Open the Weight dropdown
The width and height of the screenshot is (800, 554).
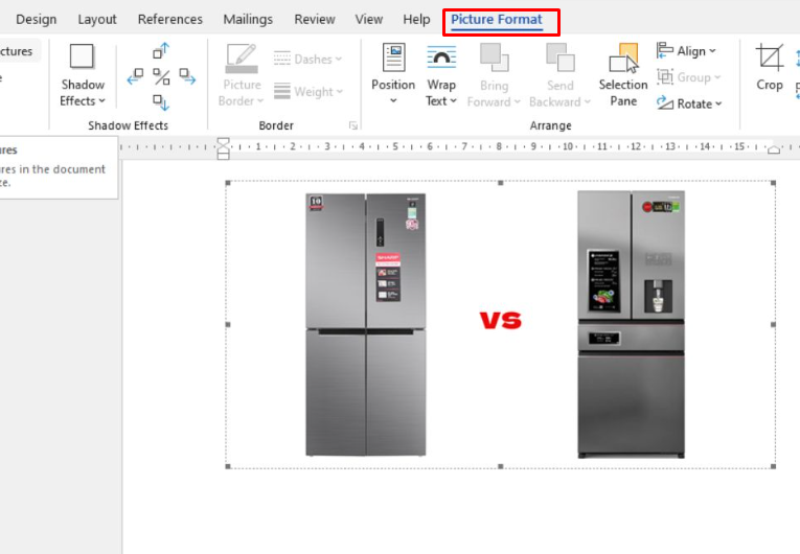(x=308, y=92)
